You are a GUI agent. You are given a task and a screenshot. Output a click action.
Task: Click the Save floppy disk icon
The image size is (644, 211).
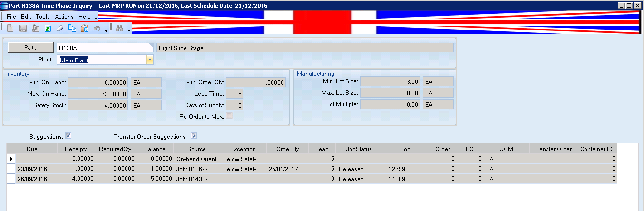tap(22, 29)
